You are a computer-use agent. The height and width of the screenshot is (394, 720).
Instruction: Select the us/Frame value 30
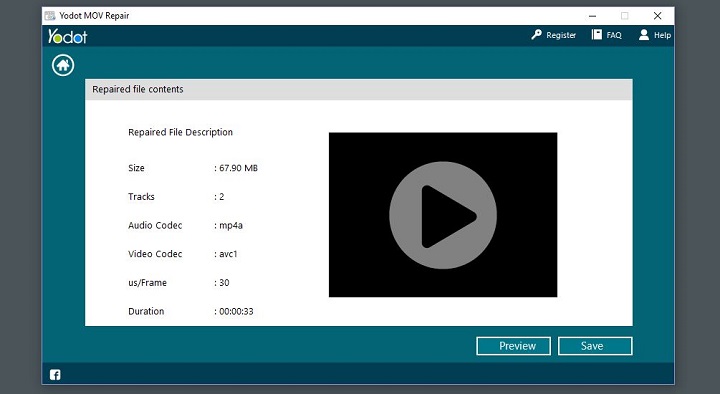224,282
